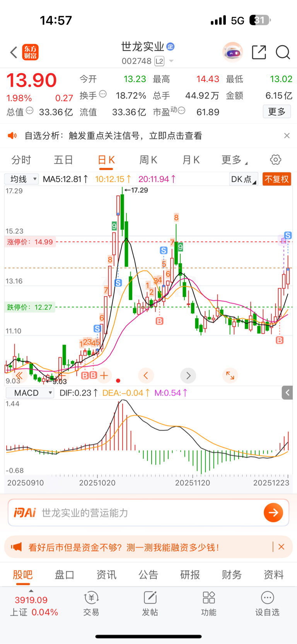Open the financing promo banner
Screen dimensions: 297x644
(148, 547)
